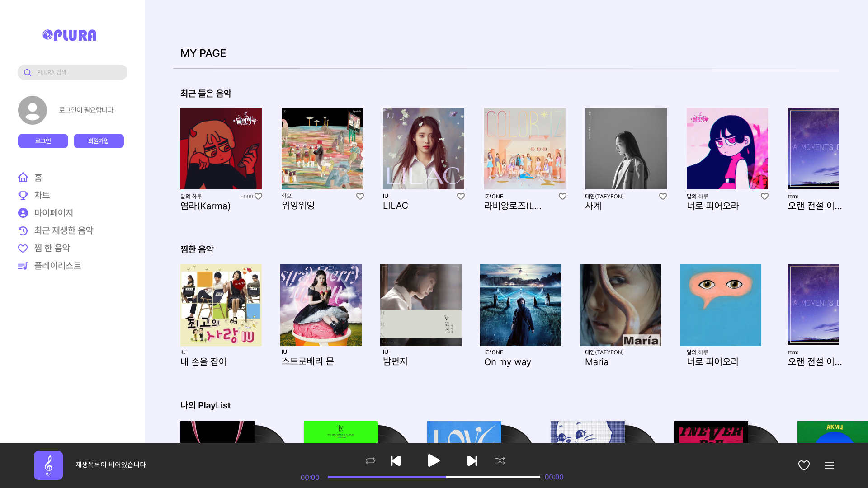Favorite the 위잉위잉 song

(360, 196)
